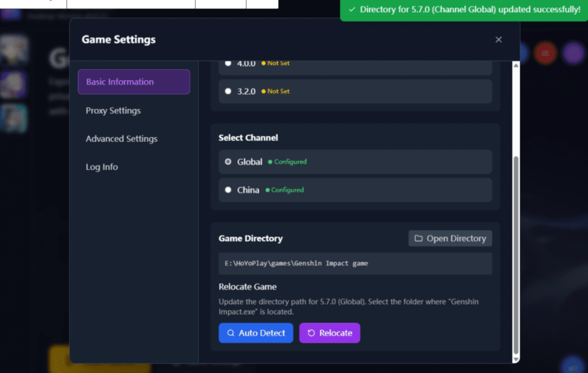The image size is (588, 373).
Task: Click the scrollbar down arrow in settings
Action: [515, 359]
